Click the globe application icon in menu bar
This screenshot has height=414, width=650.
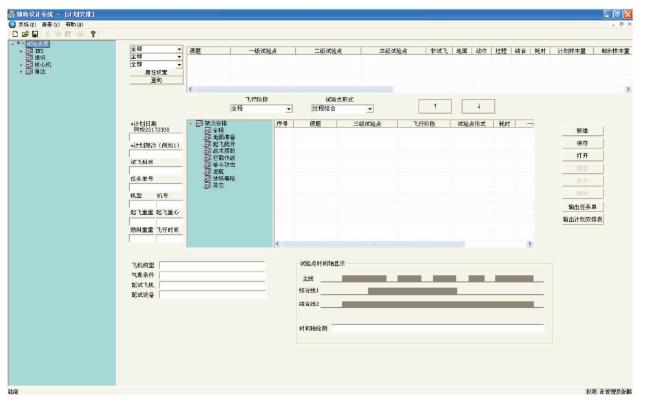tap(12, 24)
